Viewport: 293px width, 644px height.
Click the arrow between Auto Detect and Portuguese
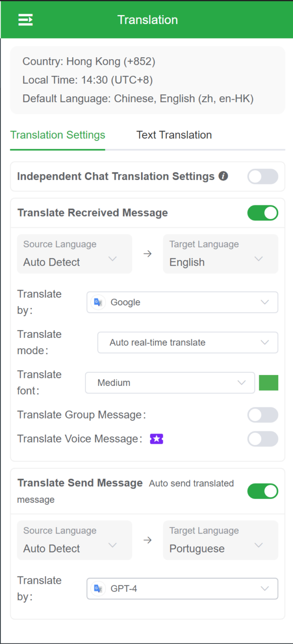147,540
